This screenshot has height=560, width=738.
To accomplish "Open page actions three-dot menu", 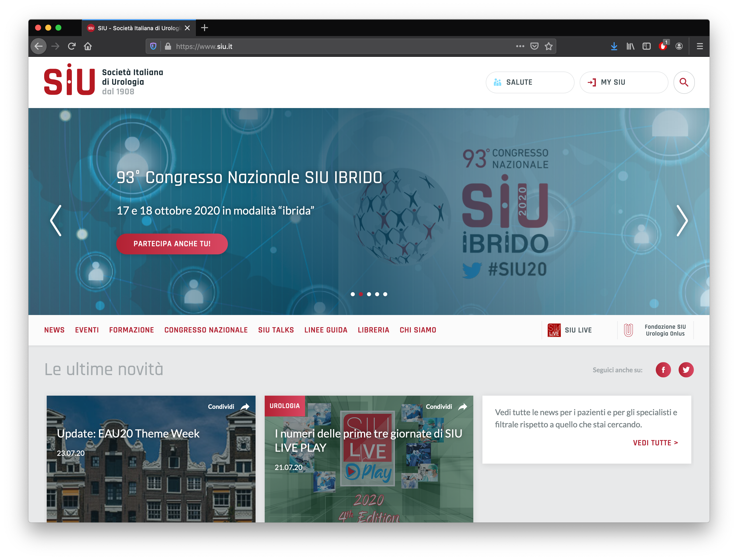I will click(520, 46).
